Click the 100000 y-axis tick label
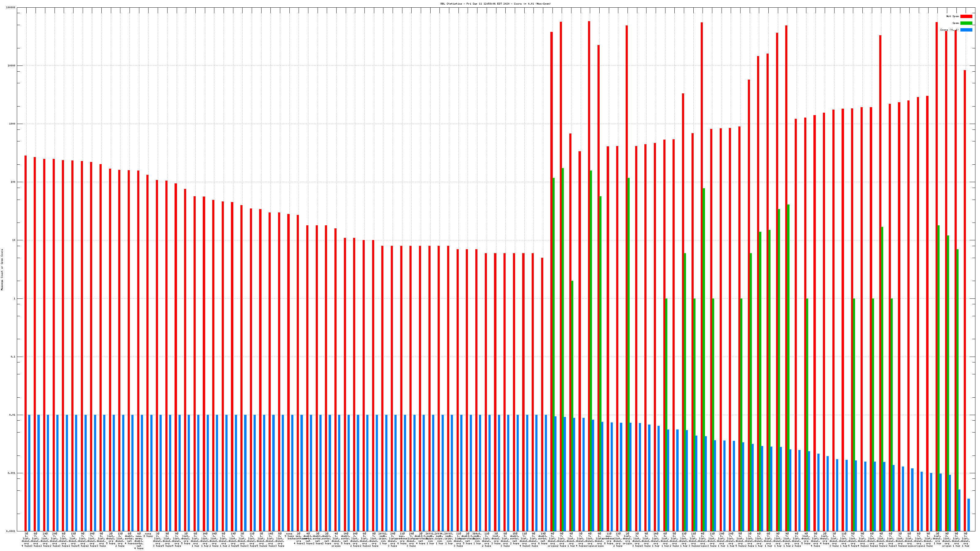Screen dimensions: 980x551 11,8
